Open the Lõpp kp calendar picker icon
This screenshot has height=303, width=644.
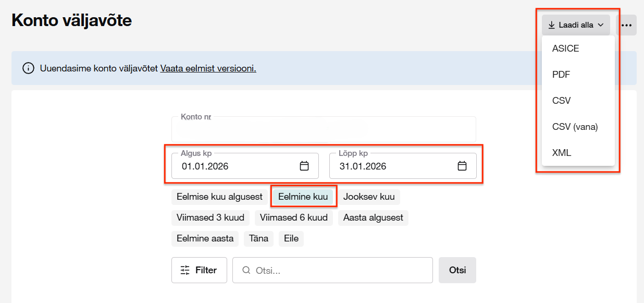click(x=462, y=166)
